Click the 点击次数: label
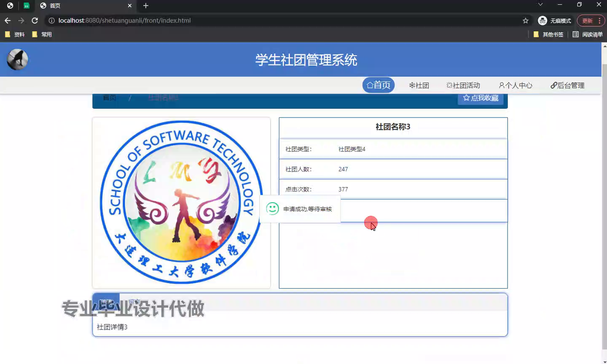The image size is (607, 364). click(298, 190)
